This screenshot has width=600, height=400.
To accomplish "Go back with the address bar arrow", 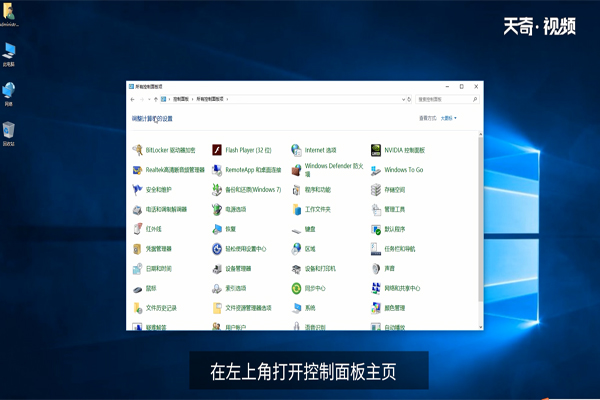I will pos(133,100).
